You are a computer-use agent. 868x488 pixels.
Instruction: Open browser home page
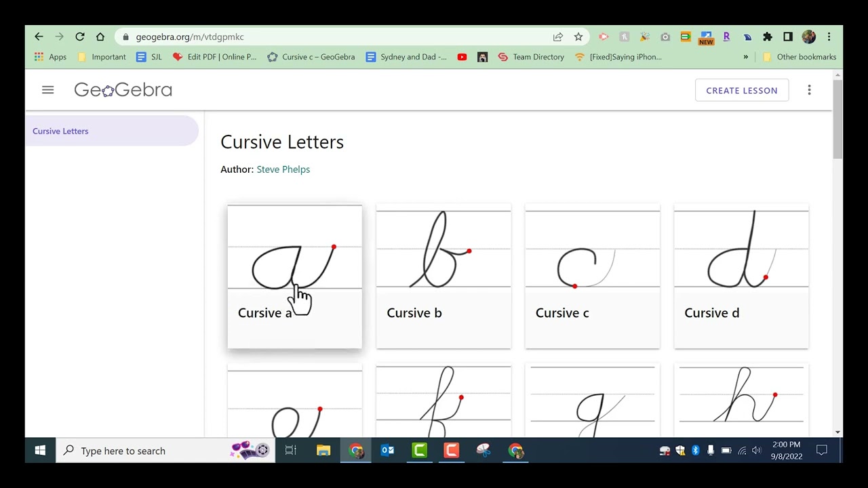(x=100, y=37)
